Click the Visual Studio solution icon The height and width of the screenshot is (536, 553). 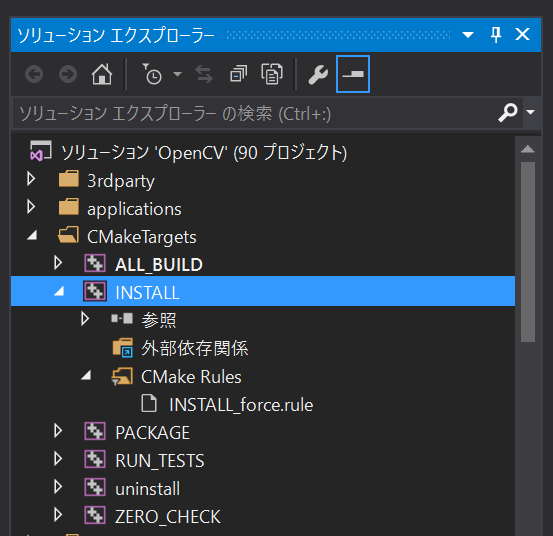(x=41, y=151)
